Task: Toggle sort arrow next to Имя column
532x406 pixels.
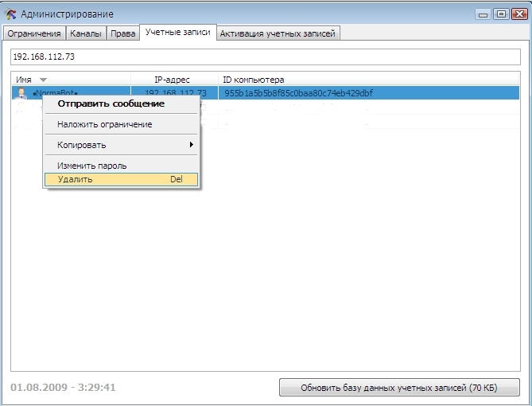Action: [x=43, y=80]
